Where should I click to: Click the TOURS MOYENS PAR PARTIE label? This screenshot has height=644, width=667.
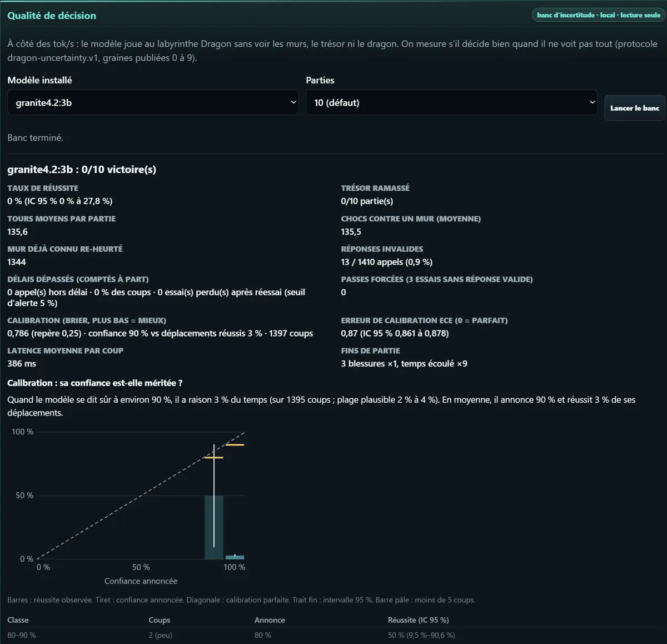coord(62,219)
